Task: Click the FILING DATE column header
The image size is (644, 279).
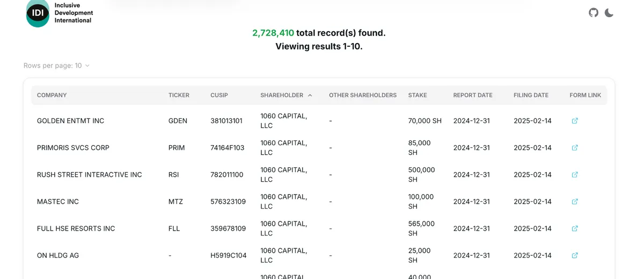Action: [531, 95]
